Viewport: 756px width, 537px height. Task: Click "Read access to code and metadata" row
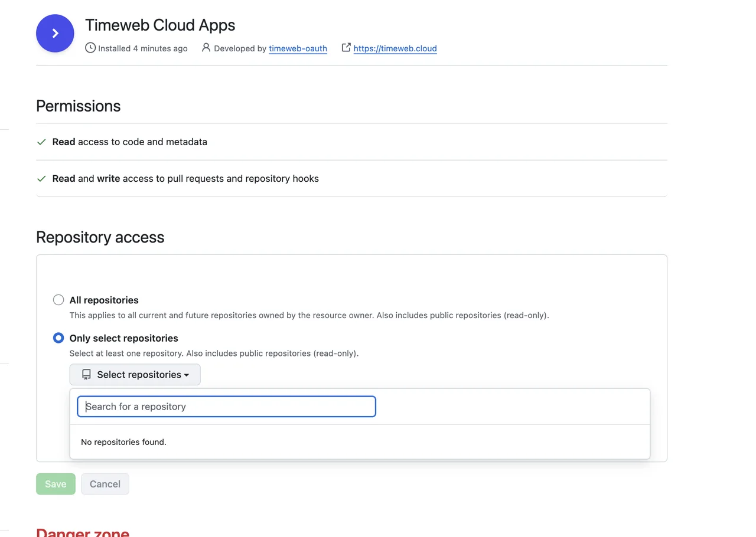point(351,142)
